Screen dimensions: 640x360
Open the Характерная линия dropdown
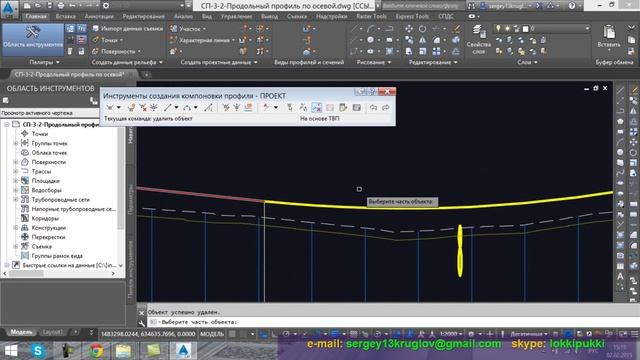(202, 40)
